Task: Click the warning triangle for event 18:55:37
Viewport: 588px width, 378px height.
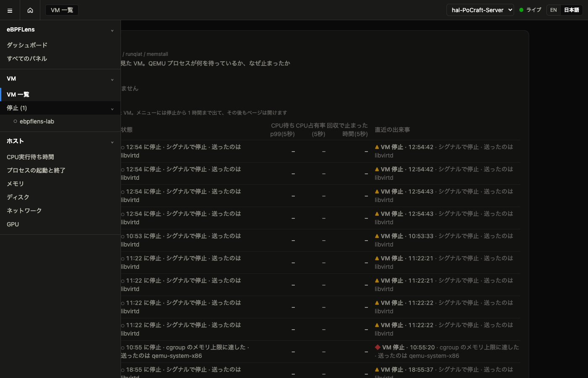Action: point(377,370)
